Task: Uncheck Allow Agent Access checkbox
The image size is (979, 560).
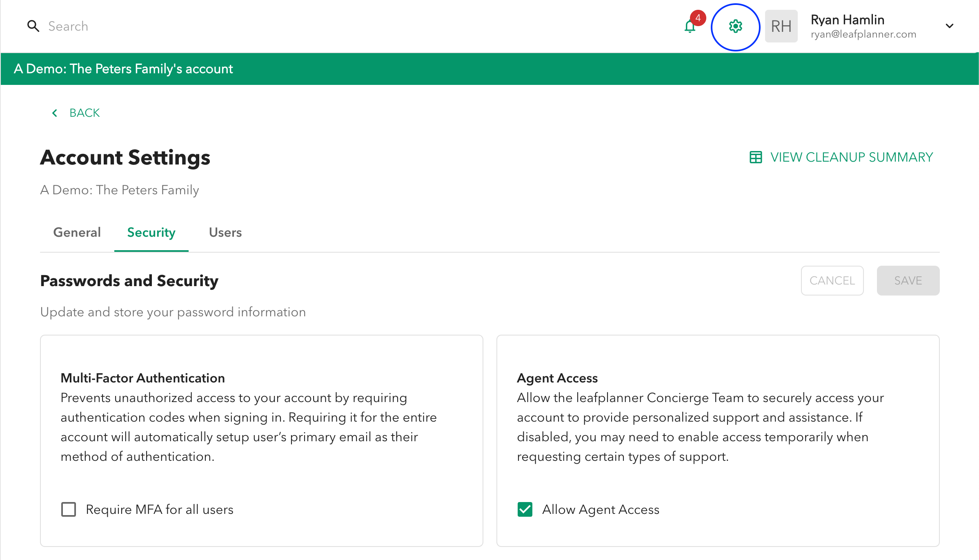Action: (525, 509)
